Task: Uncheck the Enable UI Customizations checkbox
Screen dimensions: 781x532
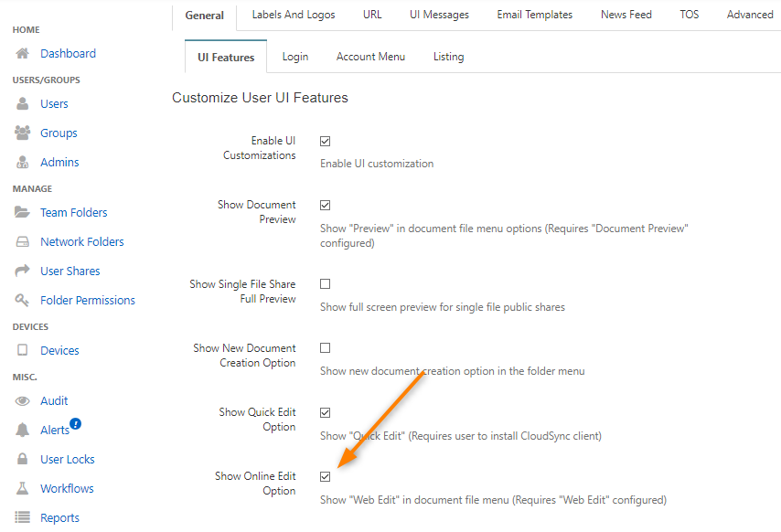Action: tap(325, 142)
